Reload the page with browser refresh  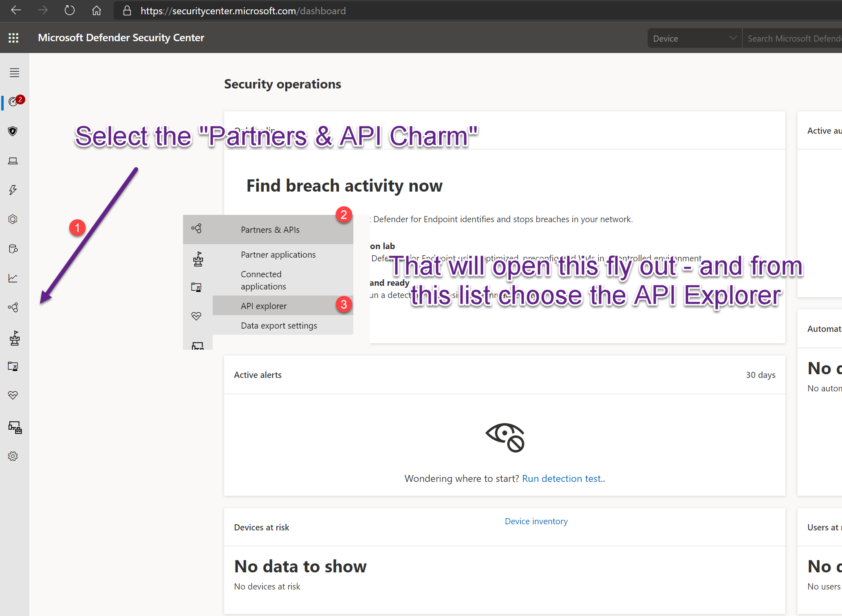[x=70, y=11]
